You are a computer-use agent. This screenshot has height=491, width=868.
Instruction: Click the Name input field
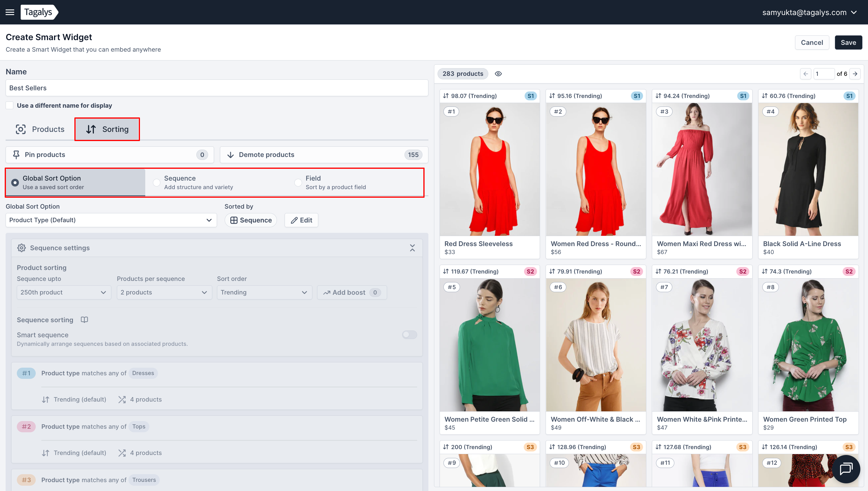[x=217, y=88]
